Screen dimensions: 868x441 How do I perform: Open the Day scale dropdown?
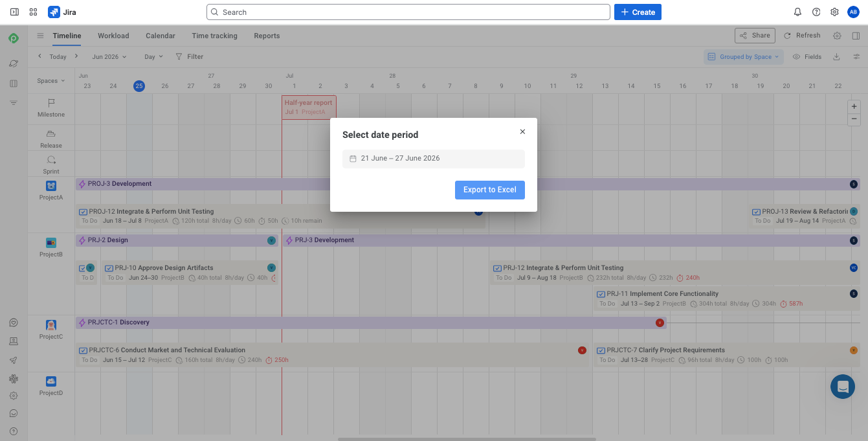pos(153,56)
